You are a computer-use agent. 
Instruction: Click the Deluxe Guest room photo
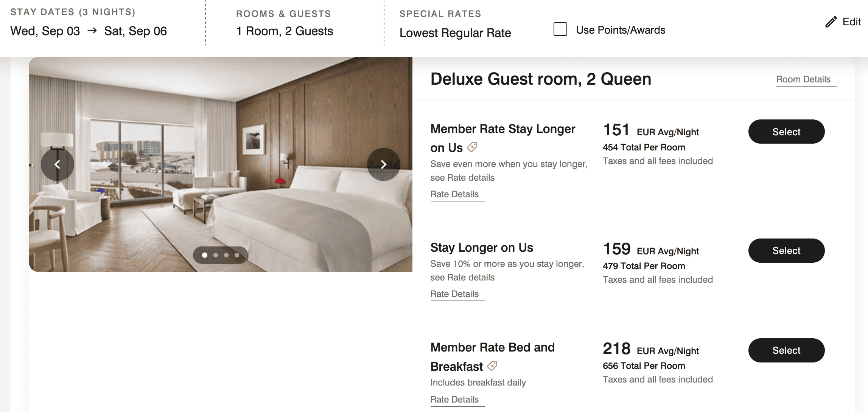tap(220, 113)
